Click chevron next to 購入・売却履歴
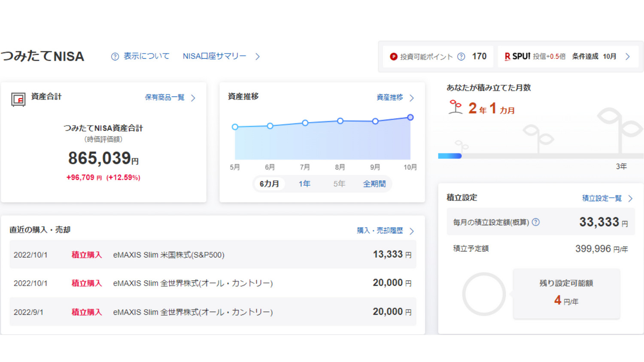The image size is (644, 362). click(x=412, y=231)
